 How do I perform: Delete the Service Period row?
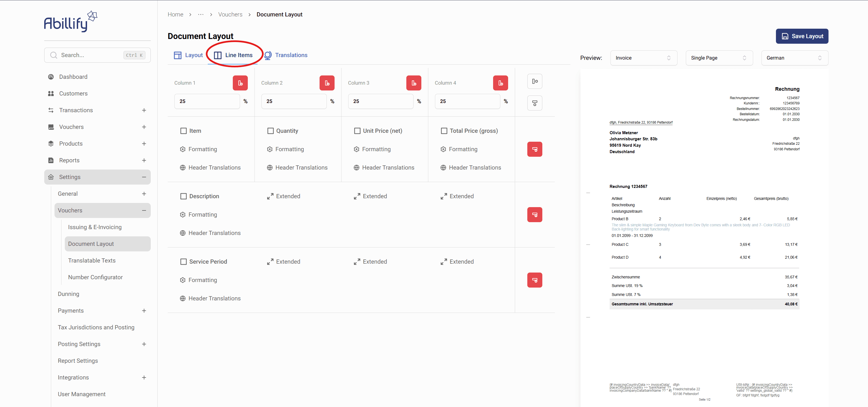coord(535,280)
